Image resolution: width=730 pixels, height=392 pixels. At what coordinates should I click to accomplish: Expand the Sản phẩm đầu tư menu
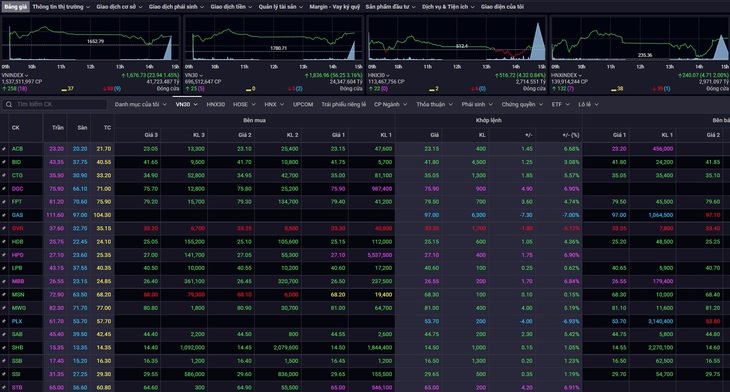tap(390, 7)
